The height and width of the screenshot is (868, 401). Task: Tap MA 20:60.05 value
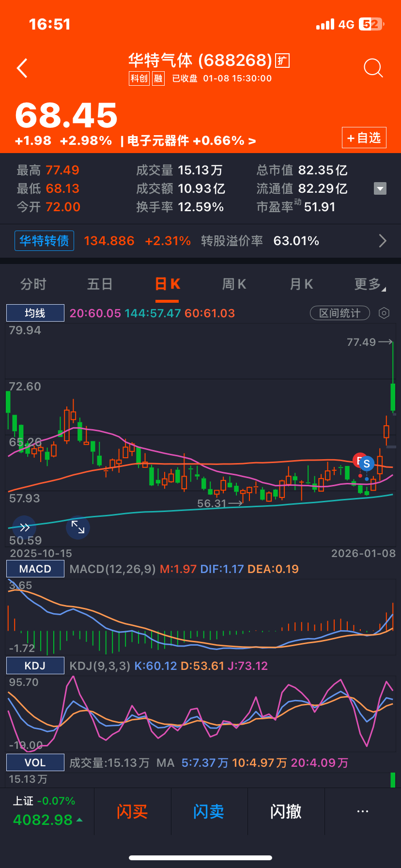pos(95,313)
